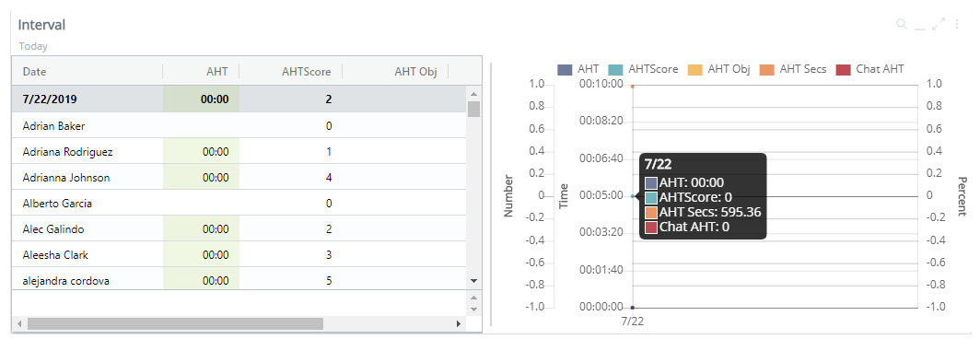Image resolution: width=980 pixels, height=339 pixels.
Task: Open the three-dot widget options menu
Action: click(957, 24)
